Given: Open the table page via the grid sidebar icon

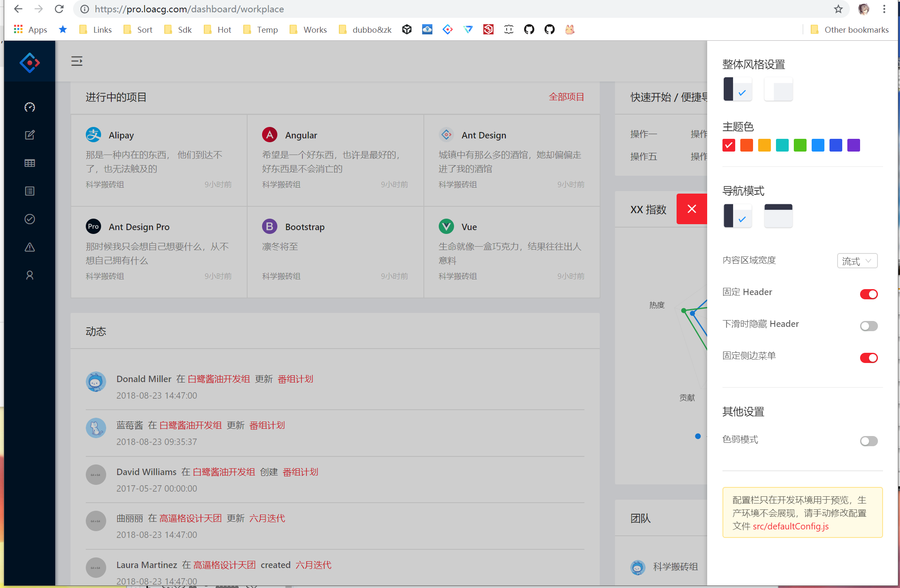Looking at the screenshot, I should point(29,163).
